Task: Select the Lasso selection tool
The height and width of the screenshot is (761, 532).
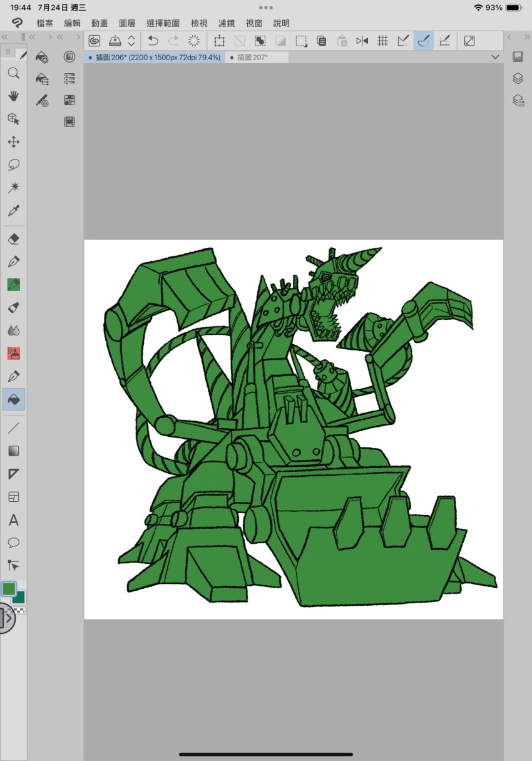Action: pos(13,165)
